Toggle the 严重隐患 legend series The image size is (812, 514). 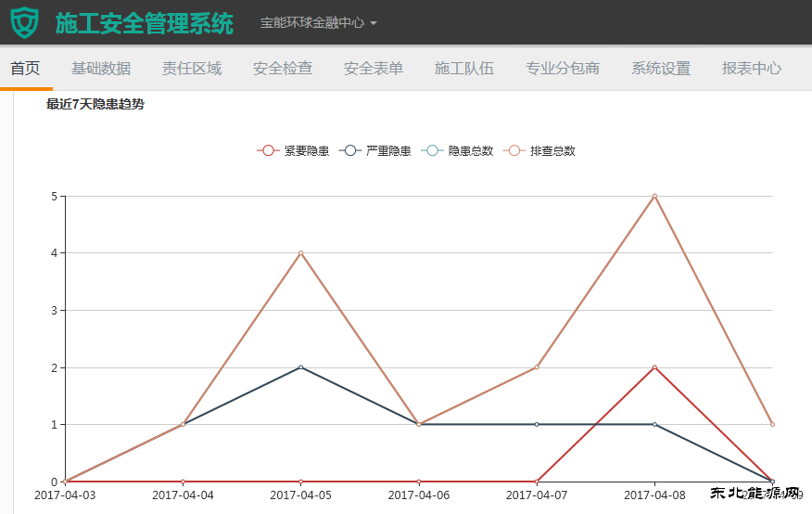click(375, 150)
